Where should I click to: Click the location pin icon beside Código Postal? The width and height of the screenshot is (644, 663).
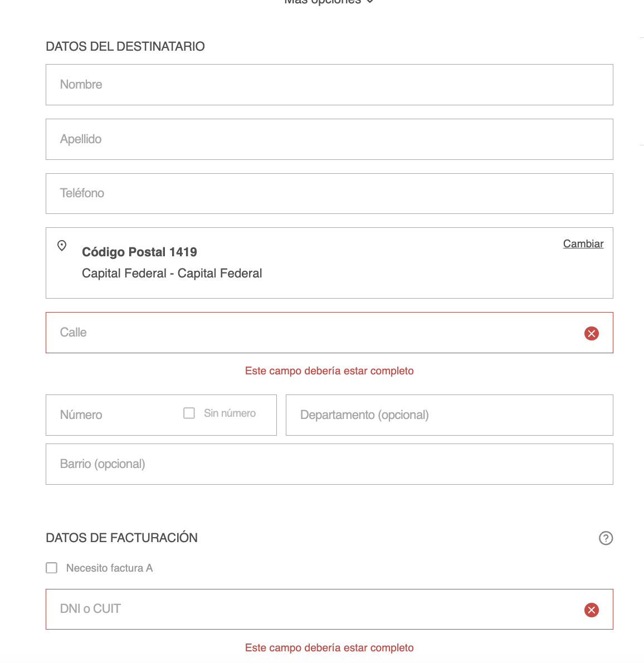62,246
